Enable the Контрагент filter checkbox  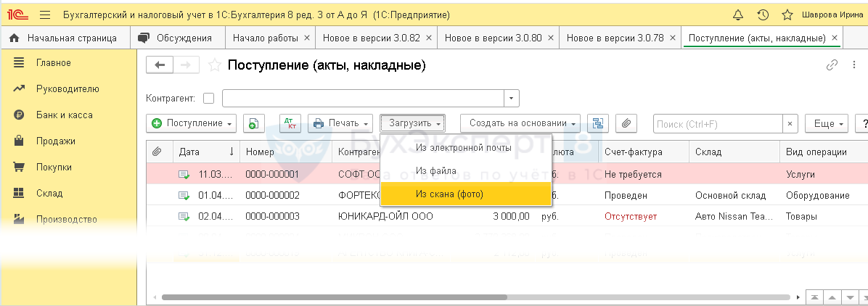[x=209, y=99]
